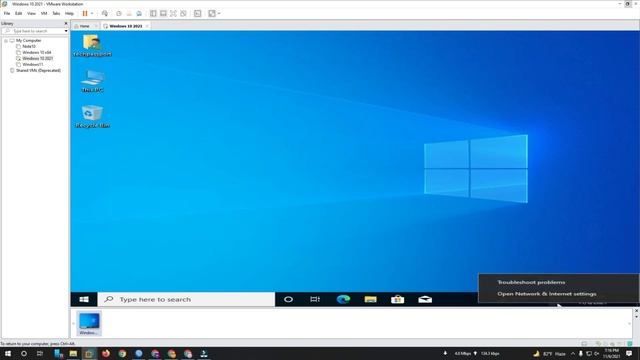Click the host clock and date

[612, 353]
